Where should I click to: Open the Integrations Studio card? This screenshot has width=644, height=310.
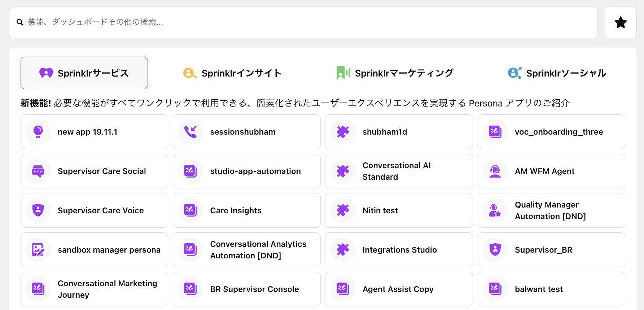[x=399, y=250]
